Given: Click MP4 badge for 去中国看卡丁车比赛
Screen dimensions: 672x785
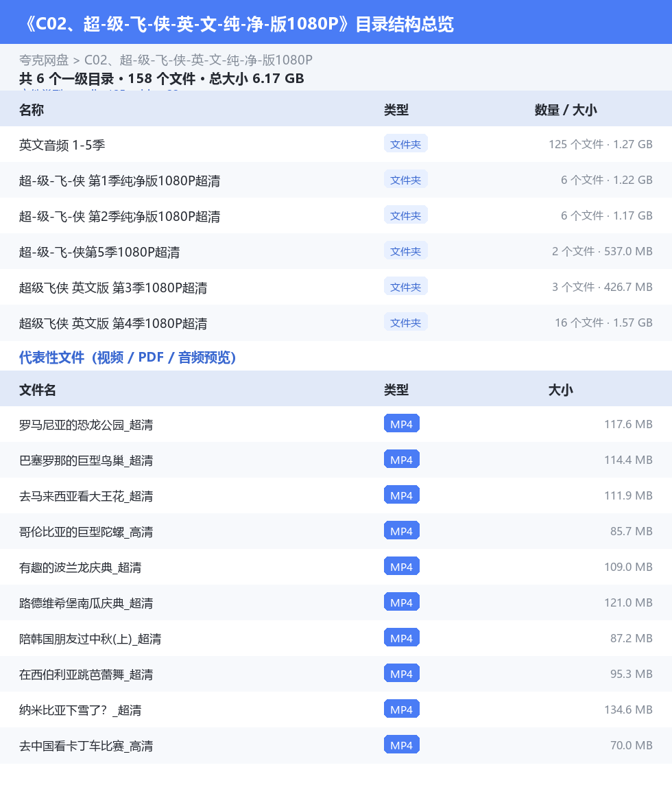Looking at the screenshot, I should click(x=401, y=745).
